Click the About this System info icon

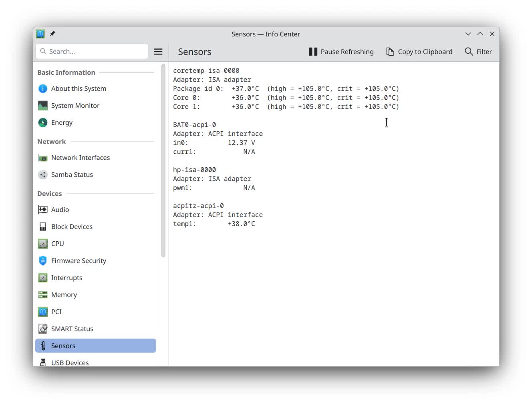click(x=43, y=88)
